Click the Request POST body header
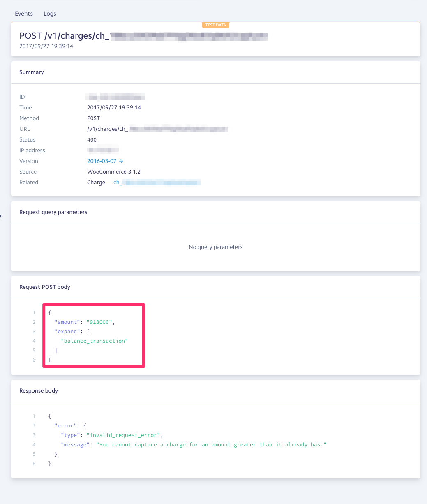The image size is (427, 504). [44, 287]
